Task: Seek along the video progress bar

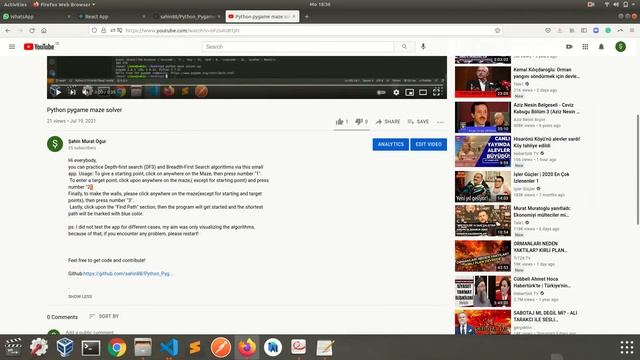Action: 247,85
